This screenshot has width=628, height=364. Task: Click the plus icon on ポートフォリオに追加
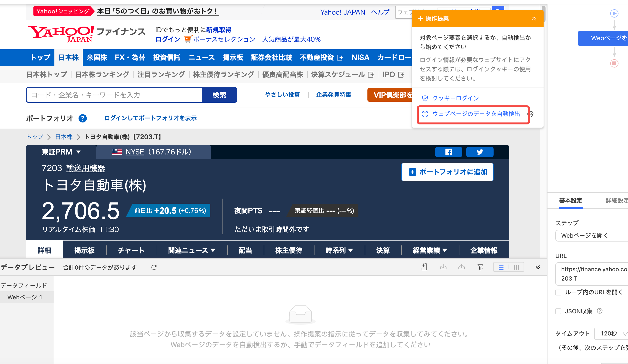pyautogui.click(x=412, y=172)
